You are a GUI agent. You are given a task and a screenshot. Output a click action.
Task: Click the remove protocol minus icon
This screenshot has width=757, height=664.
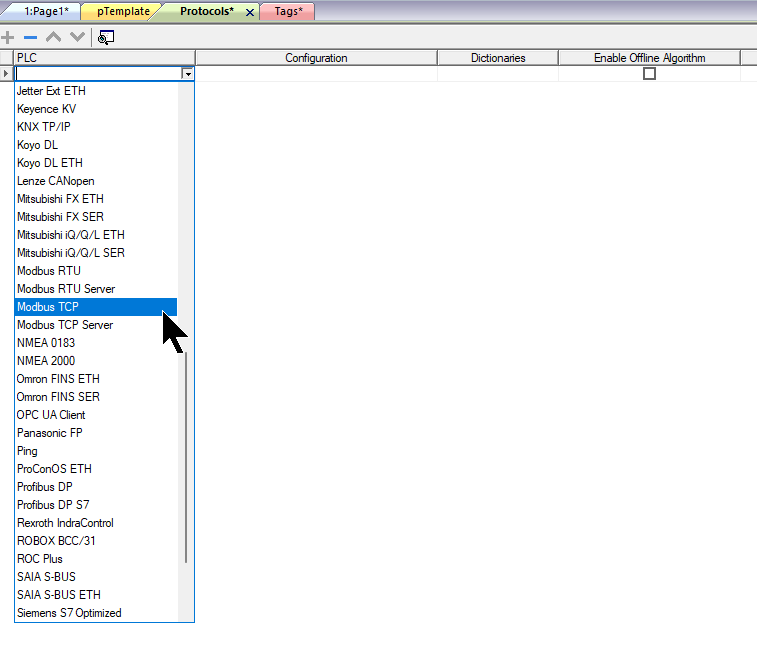coord(30,37)
